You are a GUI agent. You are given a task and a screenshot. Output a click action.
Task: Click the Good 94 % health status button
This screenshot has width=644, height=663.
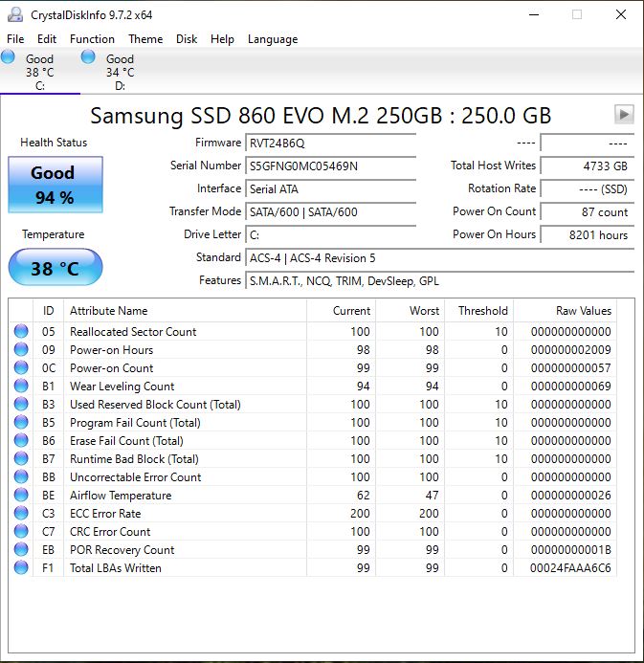(56, 185)
